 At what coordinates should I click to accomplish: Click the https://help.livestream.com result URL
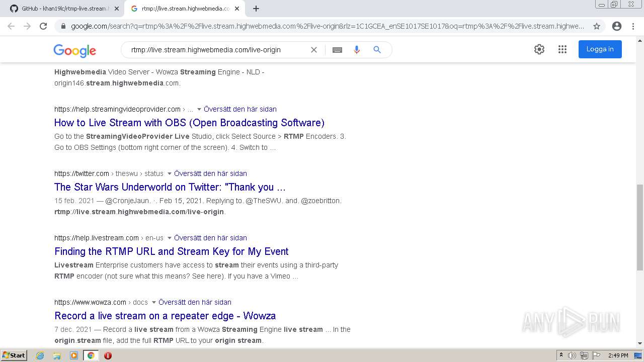click(x=97, y=238)
